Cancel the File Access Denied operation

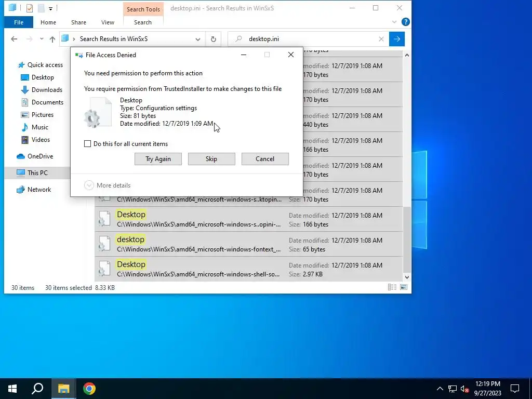coord(265,159)
